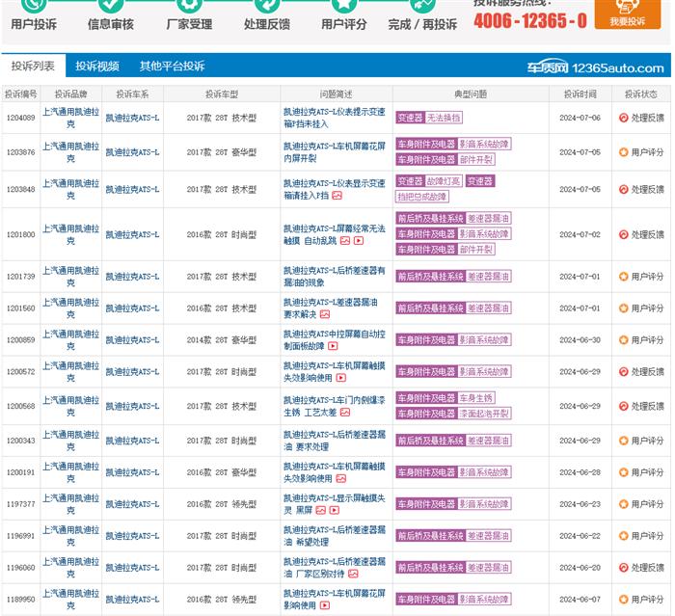Click 用户评分 status icon for complaint 1200191
Screen dimensions: 675x616
[x=623, y=472]
